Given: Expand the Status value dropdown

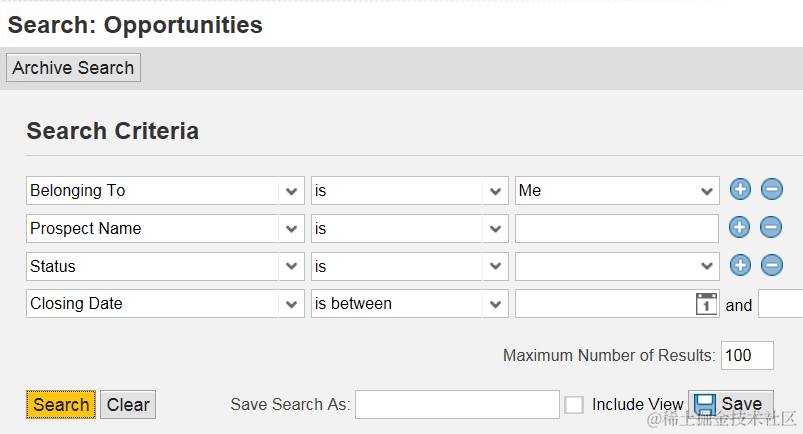Looking at the screenshot, I should click(707, 266).
